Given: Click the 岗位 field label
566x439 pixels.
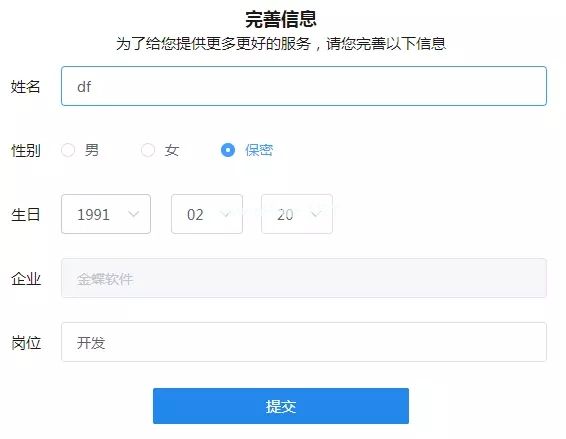Looking at the screenshot, I should (26, 343).
